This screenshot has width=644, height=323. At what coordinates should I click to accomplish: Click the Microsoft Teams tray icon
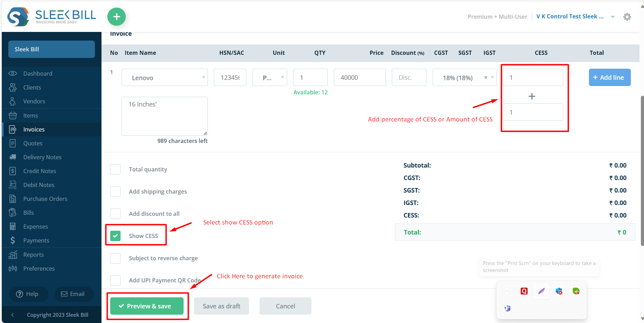click(507, 308)
